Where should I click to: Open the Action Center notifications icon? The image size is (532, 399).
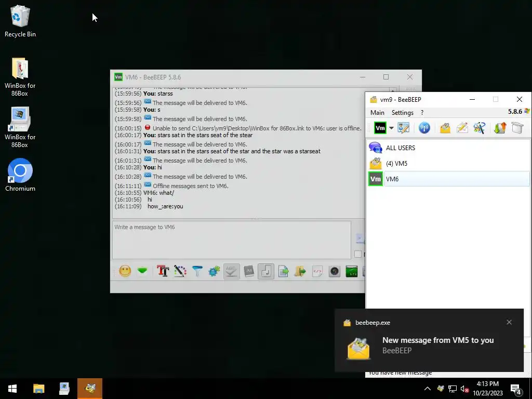pyautogui.click(x=516, y=389)
